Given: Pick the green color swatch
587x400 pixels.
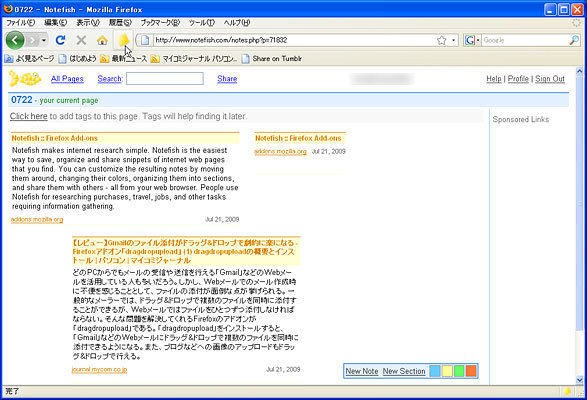Looking at the screenshot, I should [459, 371].
